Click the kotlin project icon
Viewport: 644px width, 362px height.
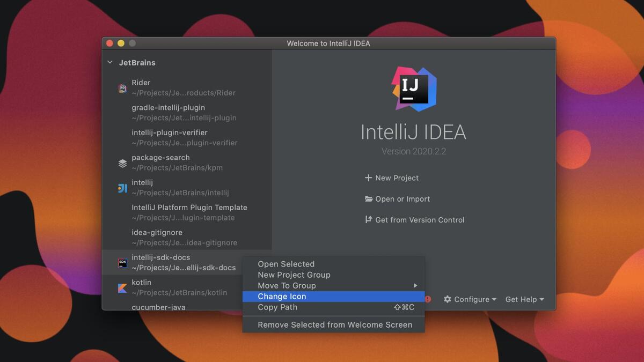122,288
